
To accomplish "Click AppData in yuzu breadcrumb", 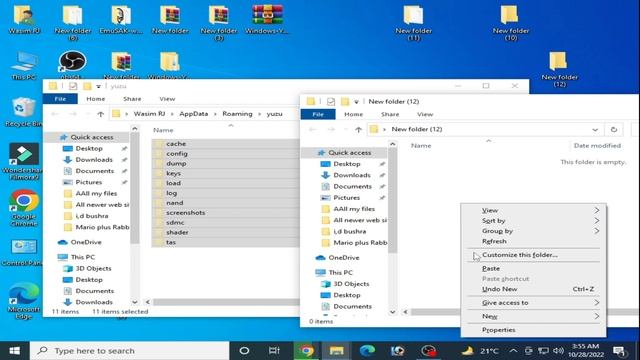I will [x=193, y=113].
